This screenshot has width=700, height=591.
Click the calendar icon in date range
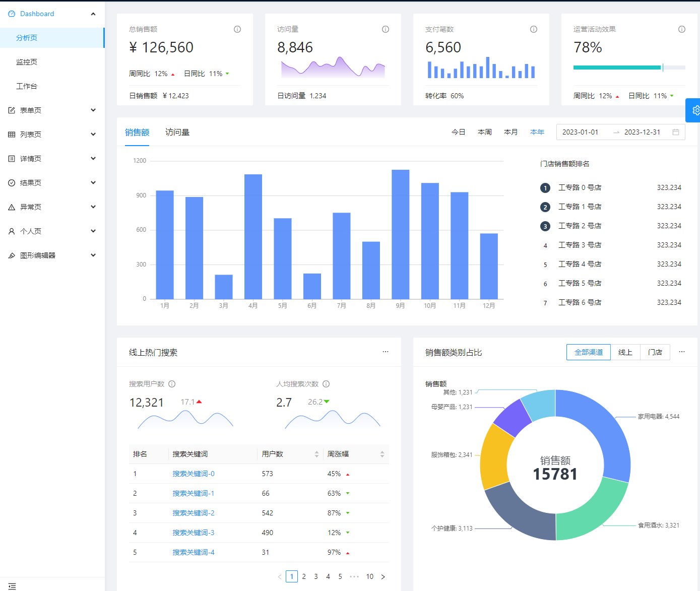pos(676,132)
